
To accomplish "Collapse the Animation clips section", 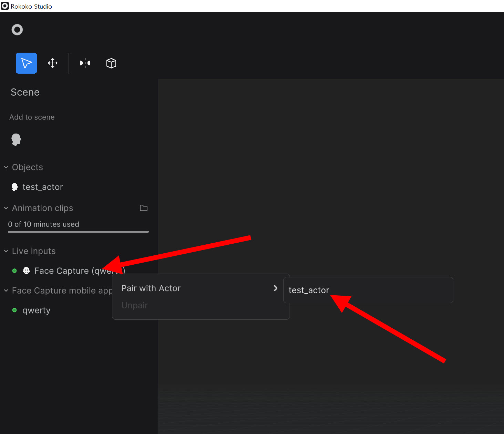I will (x=6, y=208).
